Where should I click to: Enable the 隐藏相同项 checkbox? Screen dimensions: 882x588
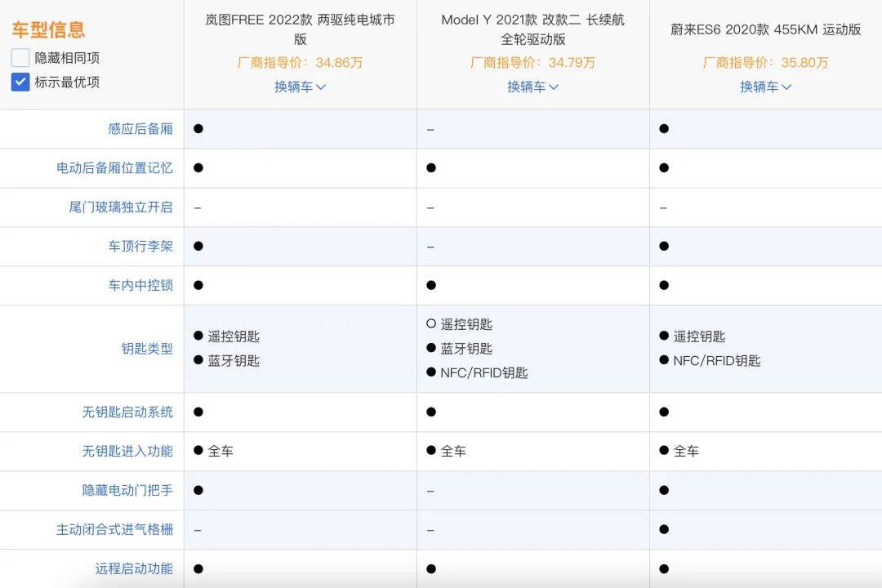pyautogui.click(x=20, y=58)
